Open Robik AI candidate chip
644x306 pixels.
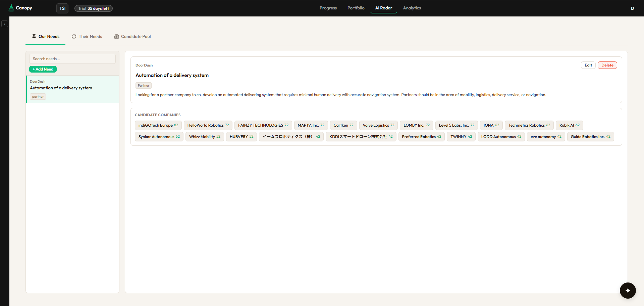pos(570,125)
